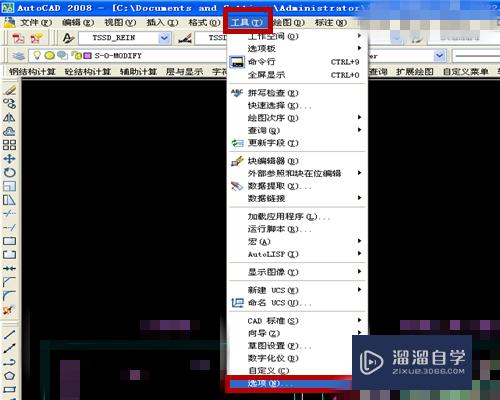This screenshot has height=400, width=500.
Task: Select the Erase tool in the Modify toolbar
Action: (9, 90)
